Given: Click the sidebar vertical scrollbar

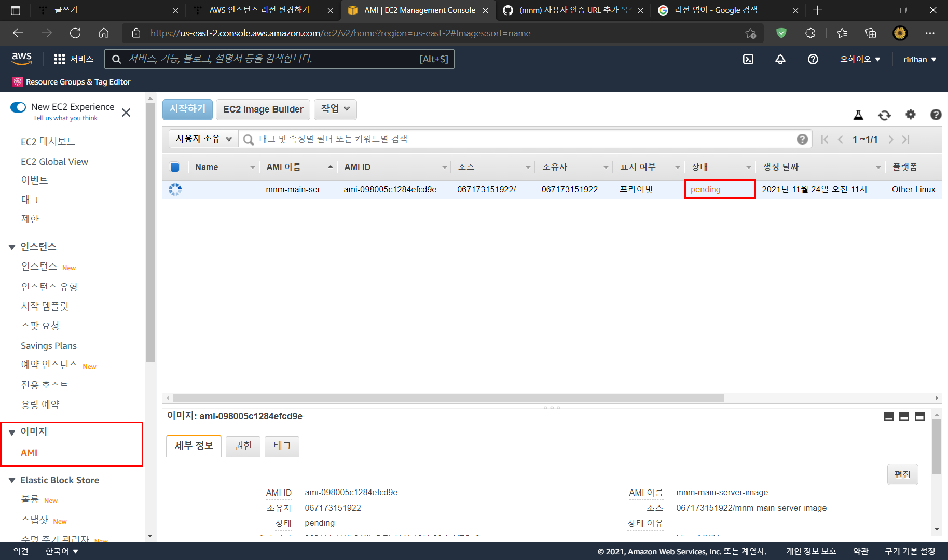Looking at the screenshot, I should coord(150,232).
